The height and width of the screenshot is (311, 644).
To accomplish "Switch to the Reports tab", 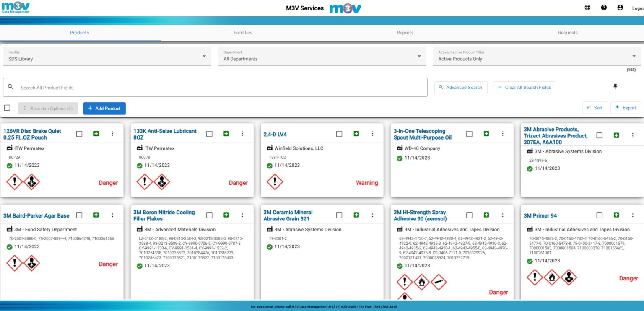I will (x=405, y=32).
